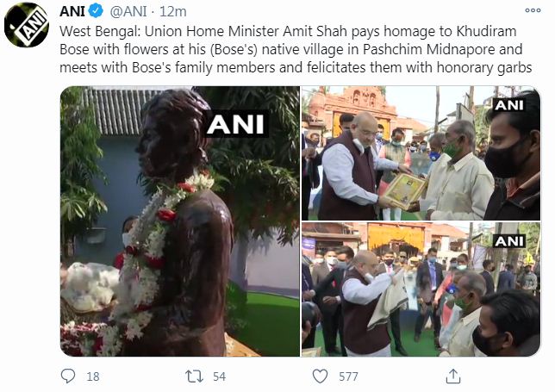Click the ANI watermark on statue photo
Image resolution: width=555 pixels, height=392 pixels.
click(235, 124)
